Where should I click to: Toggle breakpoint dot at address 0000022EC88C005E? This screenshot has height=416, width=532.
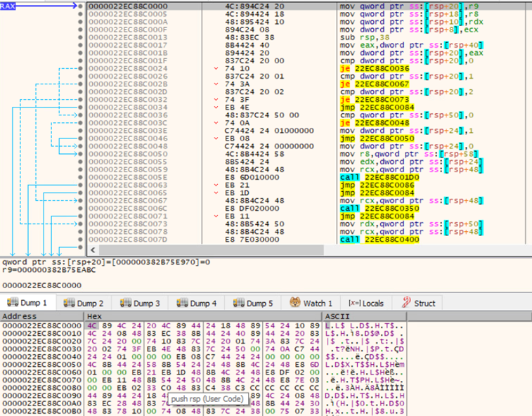[83, 176]
